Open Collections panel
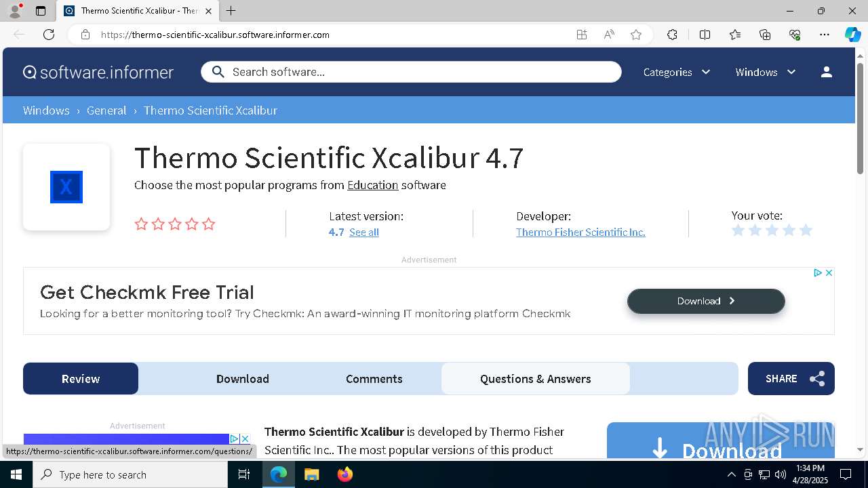This screenshot has width=868, height=488. [765, 35]
